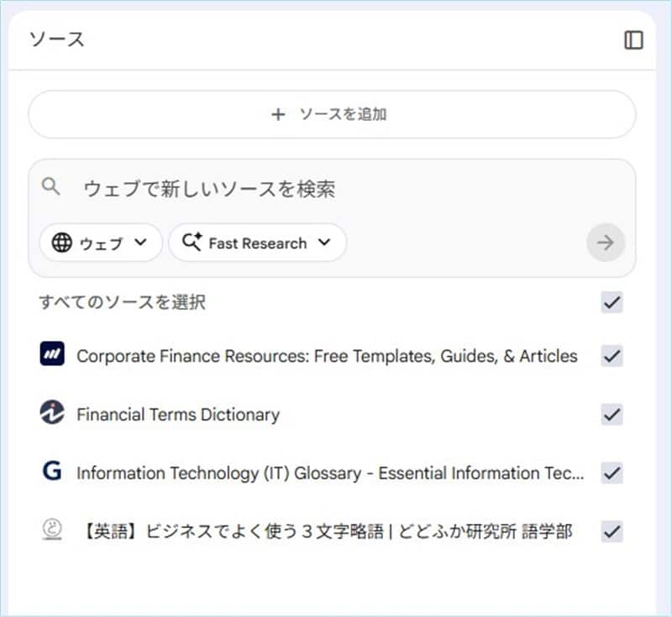Screen dimensions: 672x617
Task: Toggle the すべてのソースを選択 checkbox
Action: (612, 302)
